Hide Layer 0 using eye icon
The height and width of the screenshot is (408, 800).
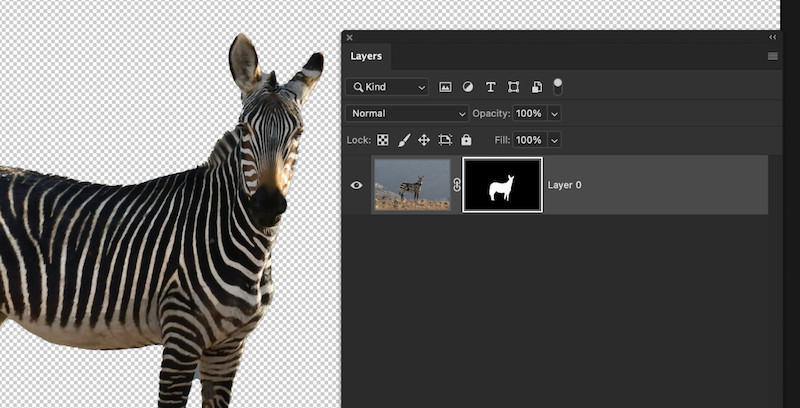(x=357, y=185)
